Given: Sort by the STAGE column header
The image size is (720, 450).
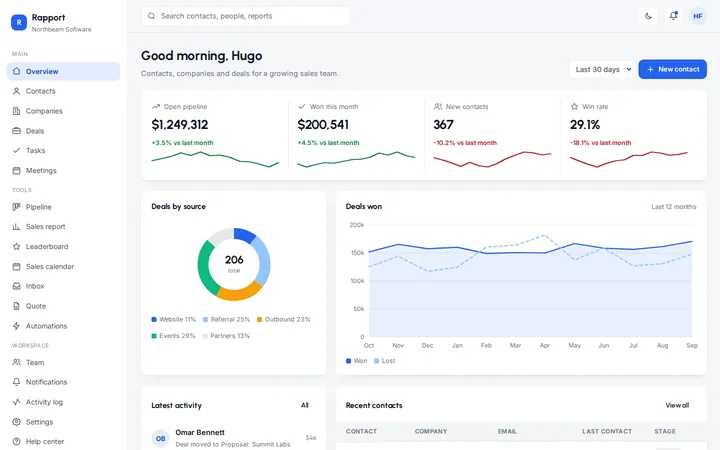Looking at the screenshot, I should [665, 431].
